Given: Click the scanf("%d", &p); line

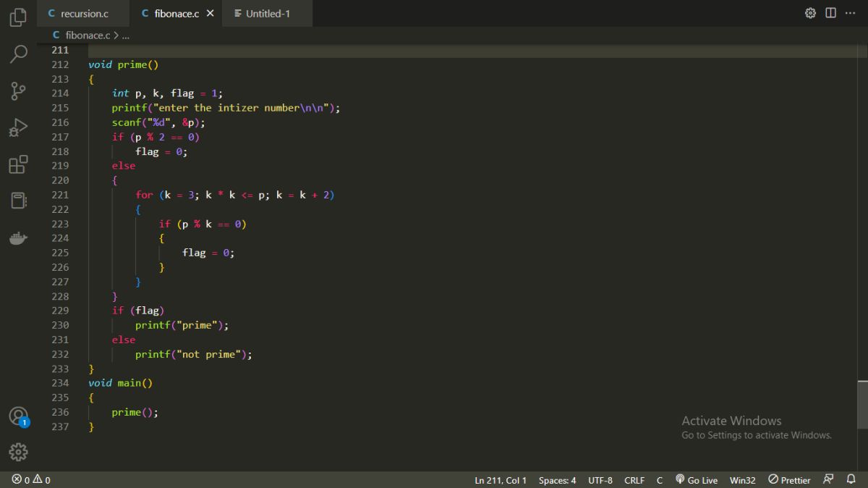Looking at the screenshot, I should 158,122.
